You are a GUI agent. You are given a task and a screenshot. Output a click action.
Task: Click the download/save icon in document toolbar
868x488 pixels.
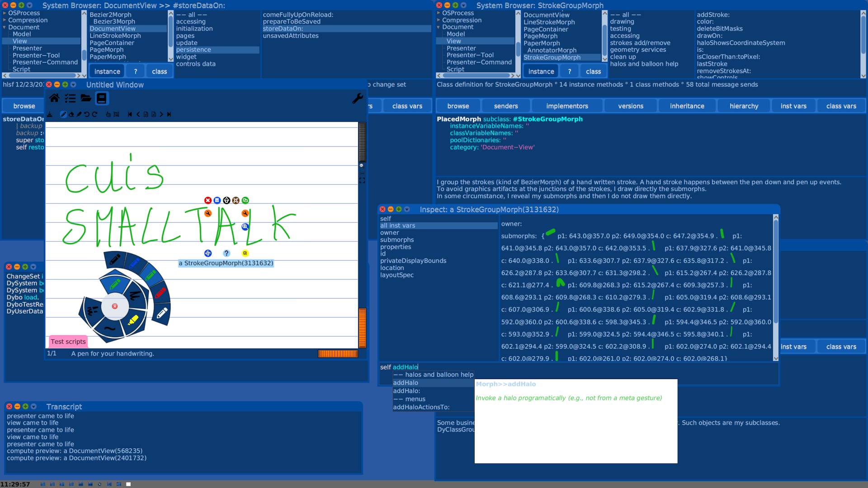50,114
